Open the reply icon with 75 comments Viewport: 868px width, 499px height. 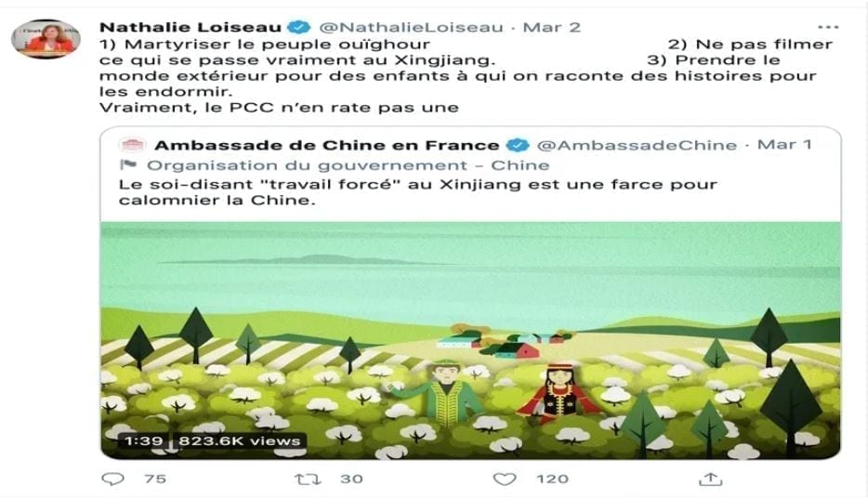tap(113, 479)
